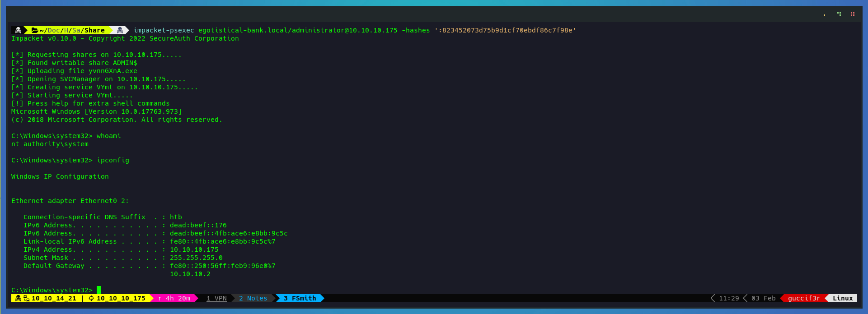Click the Impacket v0.10.0 copyright line
Viewport: 868px width, 314px height.
[x=125, y=38]
